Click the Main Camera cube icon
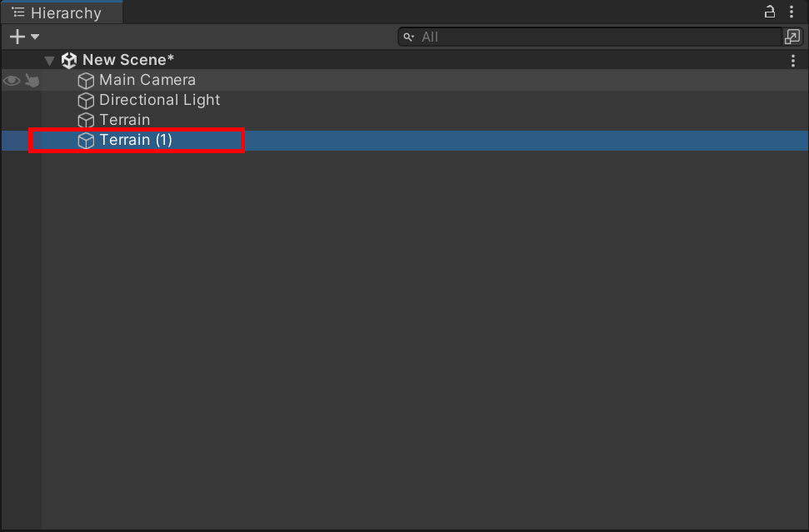The height and width of the screenshot is (532, 809). (x=86, y=81)
